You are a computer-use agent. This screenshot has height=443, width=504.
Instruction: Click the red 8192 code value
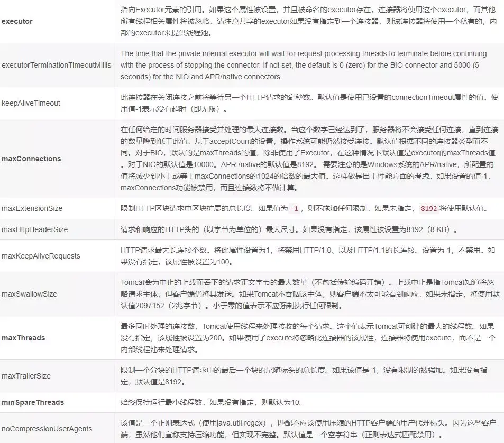pos(429,209)
